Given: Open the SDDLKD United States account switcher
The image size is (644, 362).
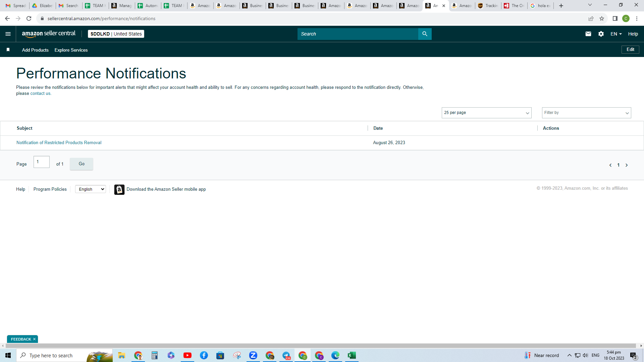Looking at the screenshot, I should pyautogui.click(x=116, y=34).
